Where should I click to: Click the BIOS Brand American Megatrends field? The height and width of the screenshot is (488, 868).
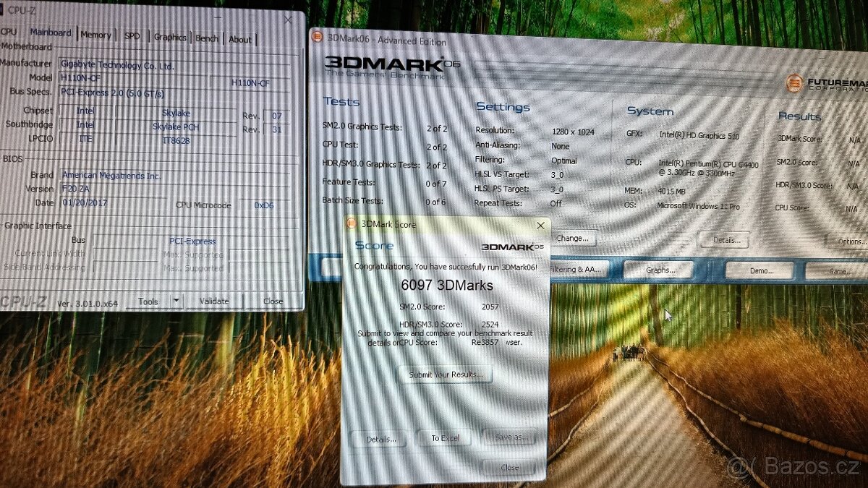[174, 176]
